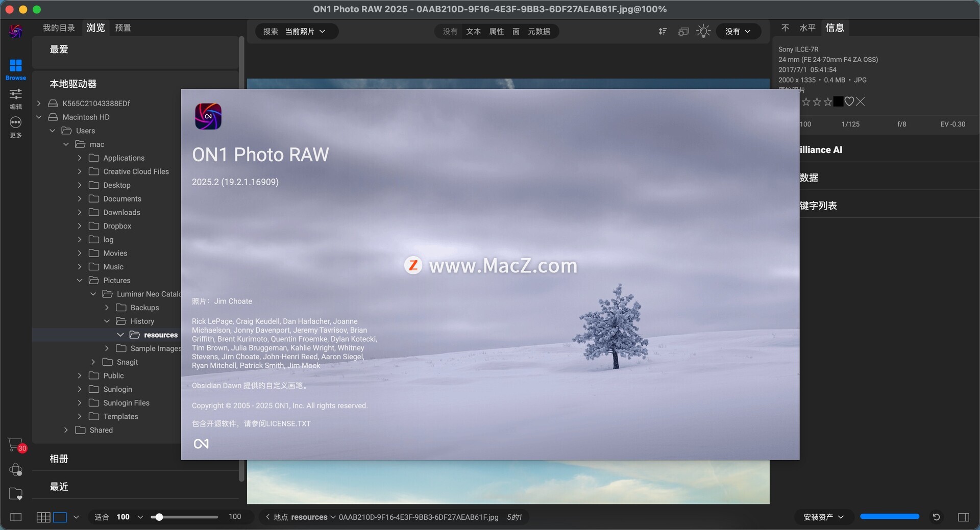Select the 属性 filter option
980x530 pixels.
[496, 32]
